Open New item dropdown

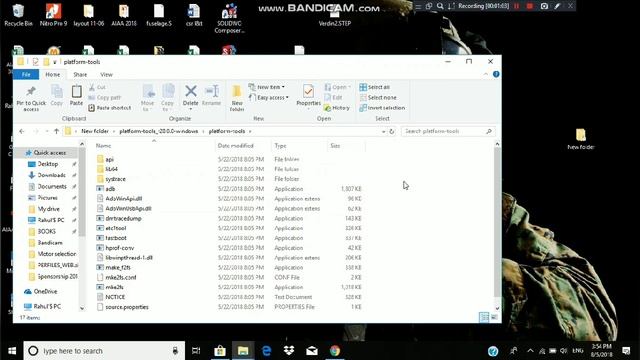coord(267,87)
